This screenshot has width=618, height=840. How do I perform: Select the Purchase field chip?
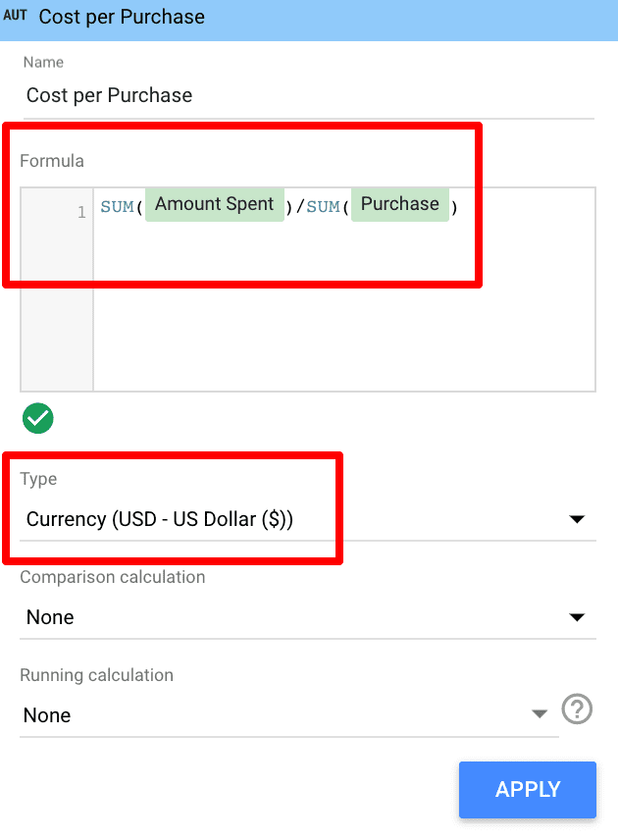point(399,204)
